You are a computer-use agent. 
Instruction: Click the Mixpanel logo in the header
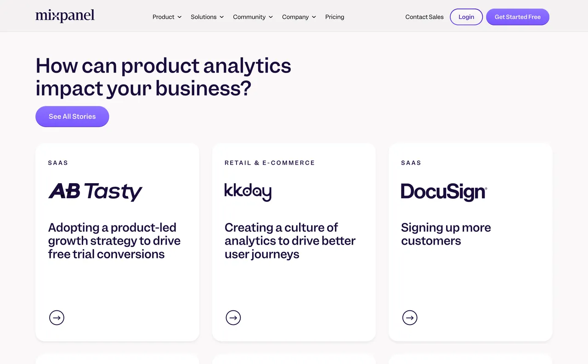coord(65,16)
